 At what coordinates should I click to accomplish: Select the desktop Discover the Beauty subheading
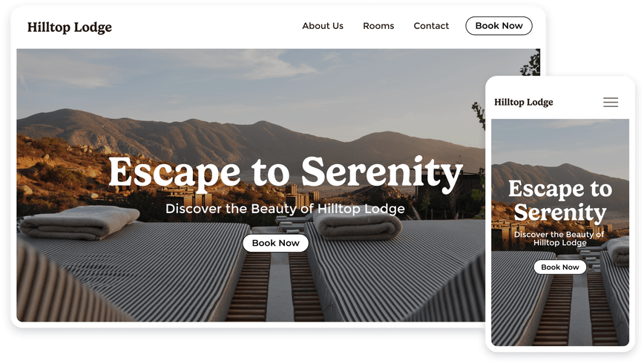pyautogui.click(x=285, y=209)
